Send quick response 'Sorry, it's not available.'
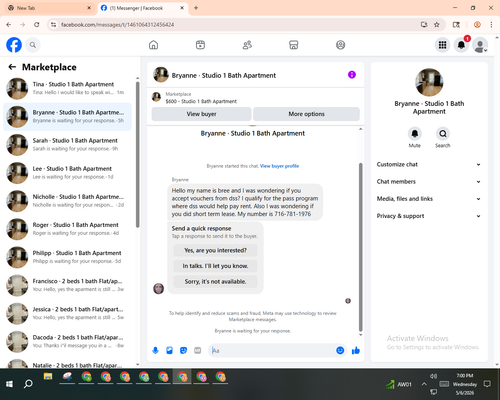Viewport: 500px width, 400px height. point(215,282)
